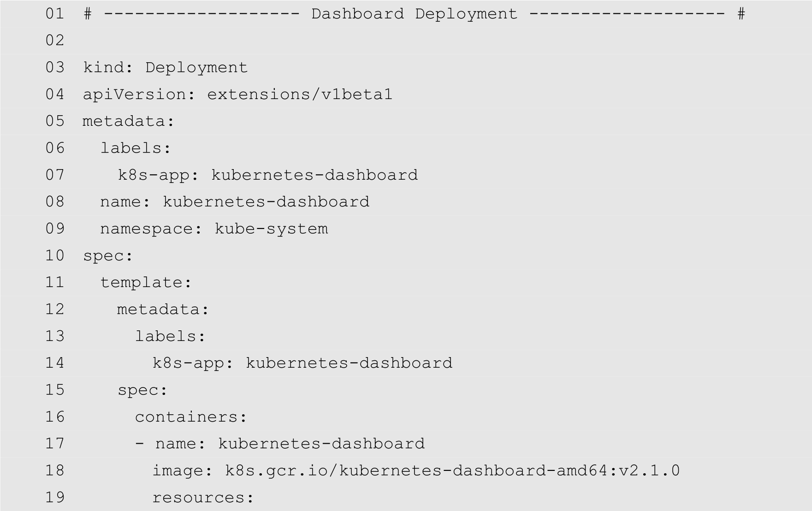
Task: Click the nested "spec:" key on line 15
Action: click(142, 390)
